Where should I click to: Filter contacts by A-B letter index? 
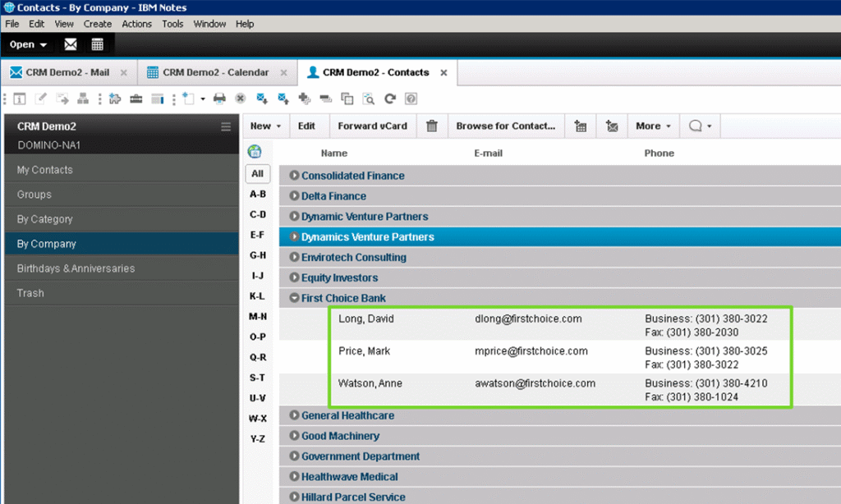point(257,194)
